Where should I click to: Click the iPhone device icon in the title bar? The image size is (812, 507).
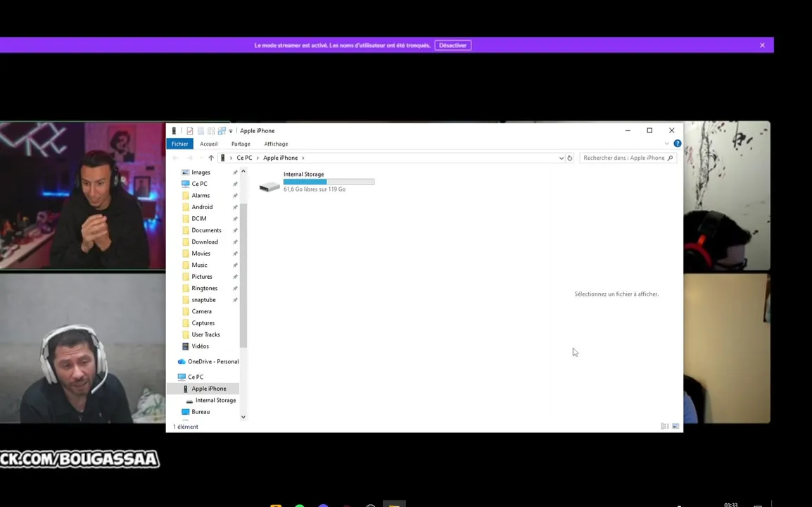click(174, 131)
